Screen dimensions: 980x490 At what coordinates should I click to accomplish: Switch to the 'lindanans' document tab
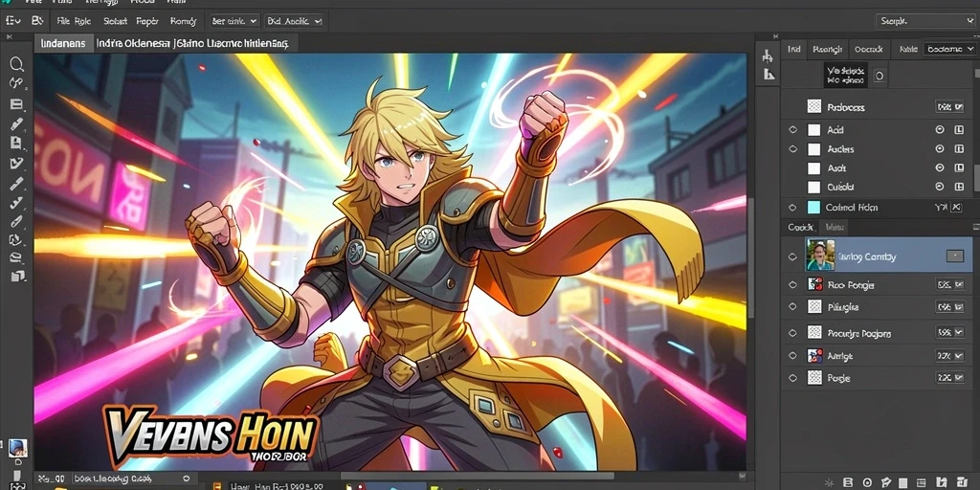[x=64, y=44]
